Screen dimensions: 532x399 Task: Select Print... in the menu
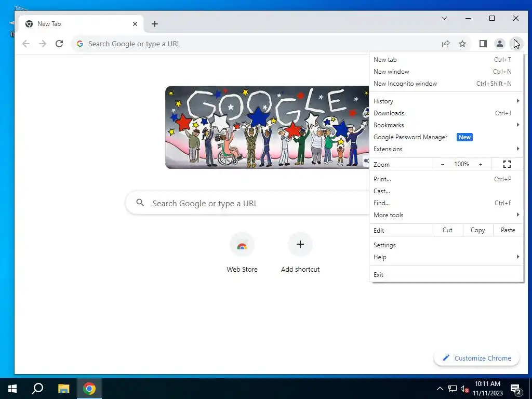pos(446,179)
